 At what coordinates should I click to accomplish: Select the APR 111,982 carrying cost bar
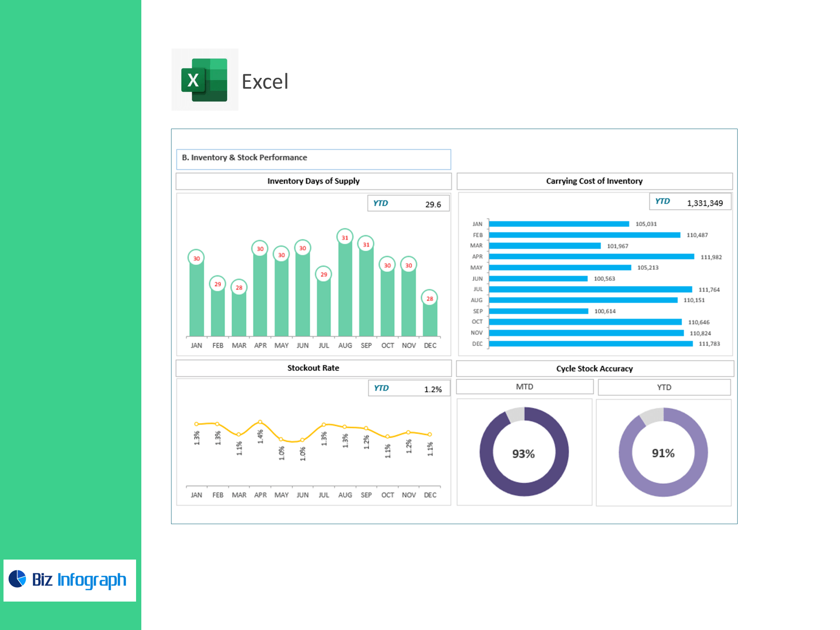[x=591, y=256]
